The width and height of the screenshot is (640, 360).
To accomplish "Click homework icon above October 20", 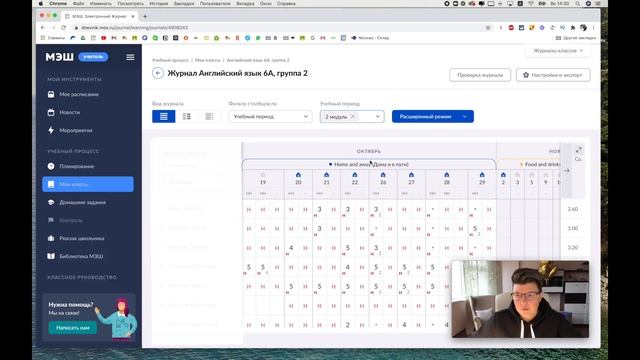I will pos(298,175).
